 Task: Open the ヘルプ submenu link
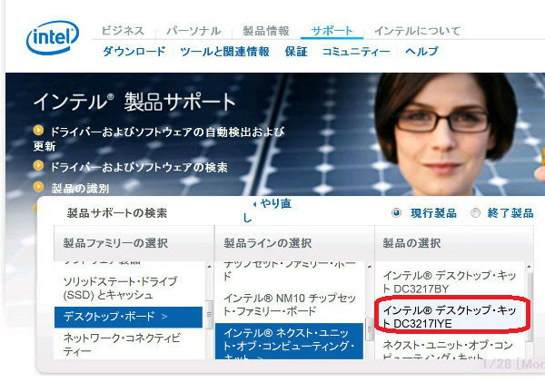pos(421,52)
